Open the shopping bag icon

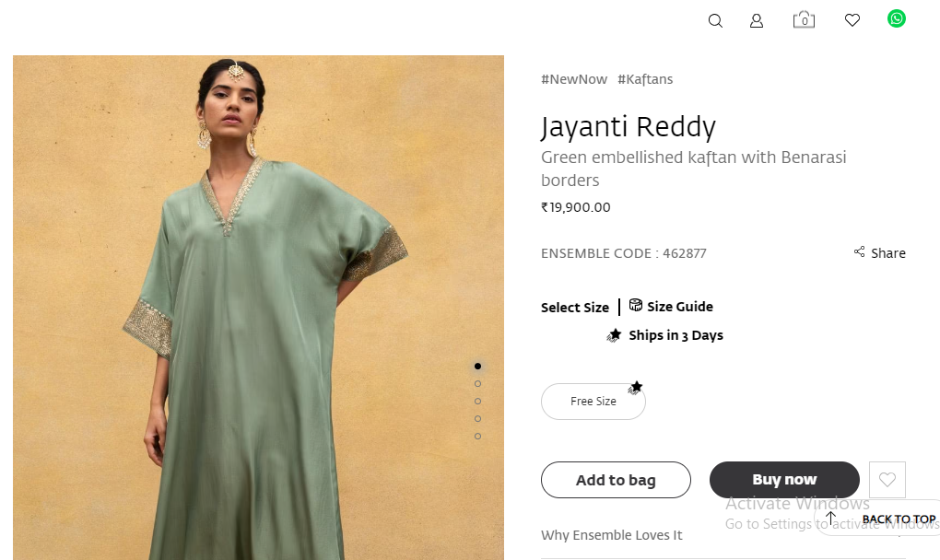(804, 19)
